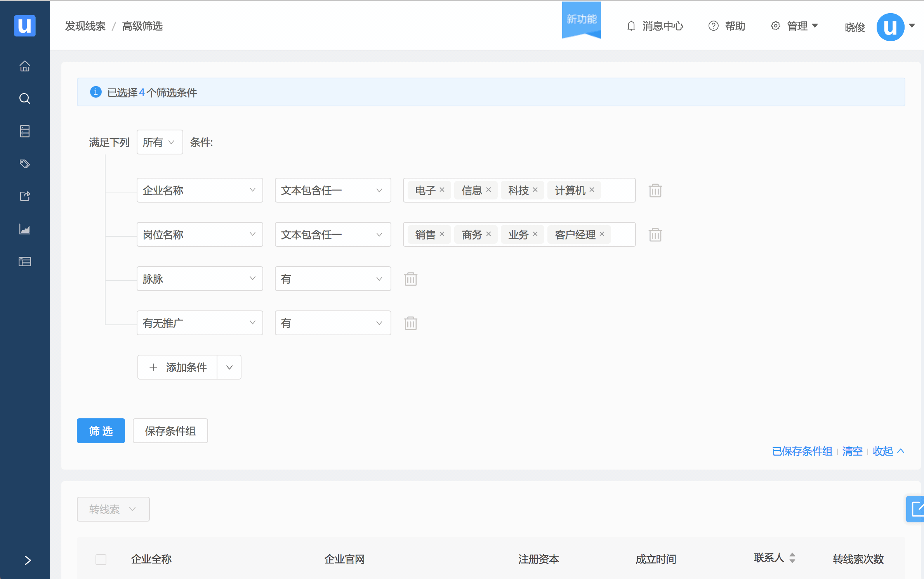Open the export share icon in sidebar
Screen dimensions: 924x579
(x=25, y=196)
